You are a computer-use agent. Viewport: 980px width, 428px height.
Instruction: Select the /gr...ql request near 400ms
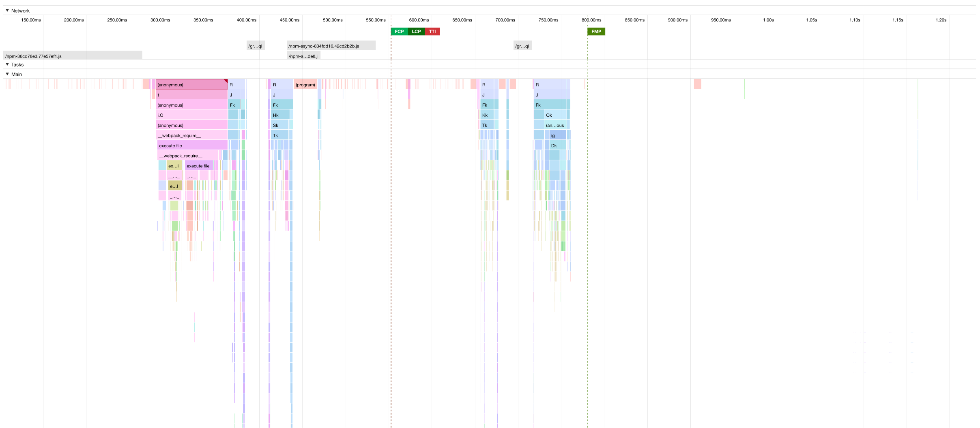(x=256, y=46)
